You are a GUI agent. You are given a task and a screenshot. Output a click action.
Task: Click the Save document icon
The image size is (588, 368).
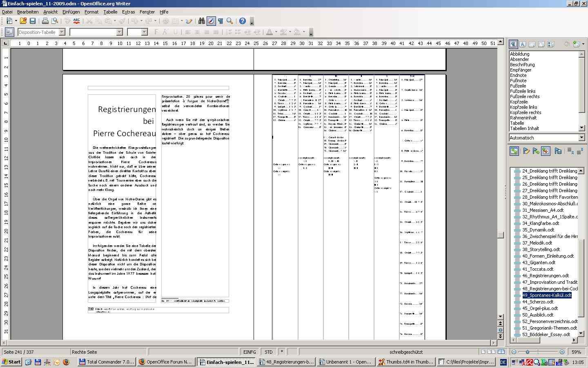click(33, 21)
